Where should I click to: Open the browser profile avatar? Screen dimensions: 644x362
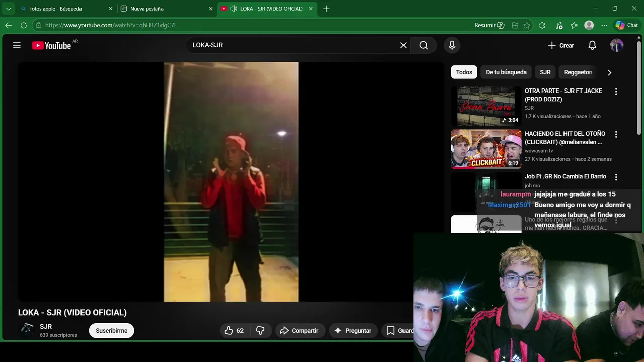pos(589,25)
